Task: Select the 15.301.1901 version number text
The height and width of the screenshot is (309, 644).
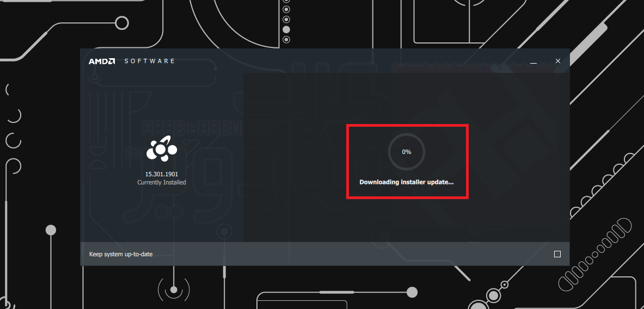Action: 162,174
